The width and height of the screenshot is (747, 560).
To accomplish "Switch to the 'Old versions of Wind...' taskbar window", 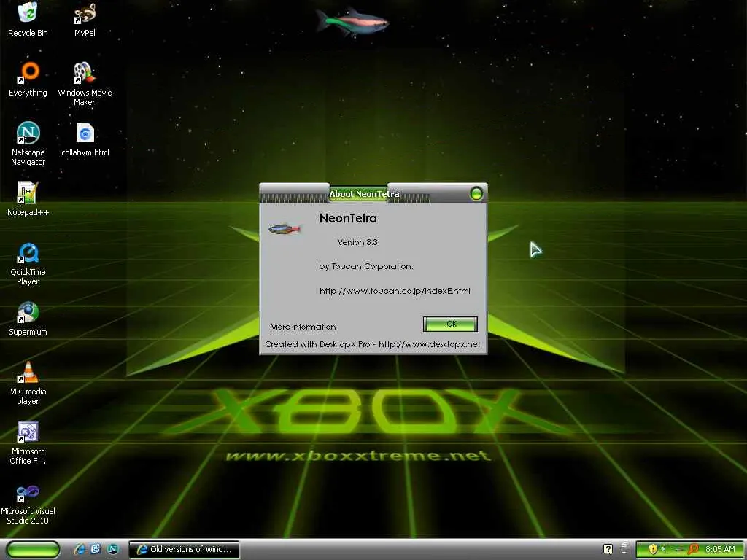I will [185, 550].
